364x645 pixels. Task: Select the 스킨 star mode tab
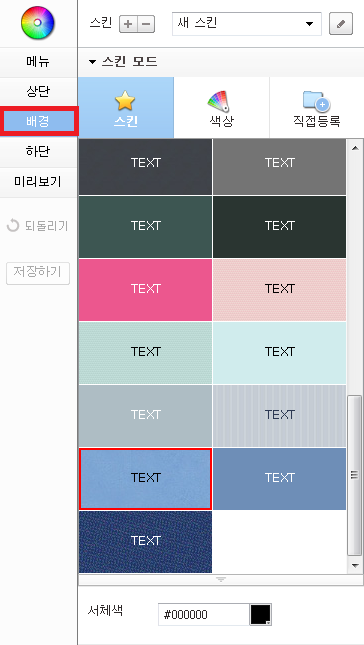[x=126, y=108]
